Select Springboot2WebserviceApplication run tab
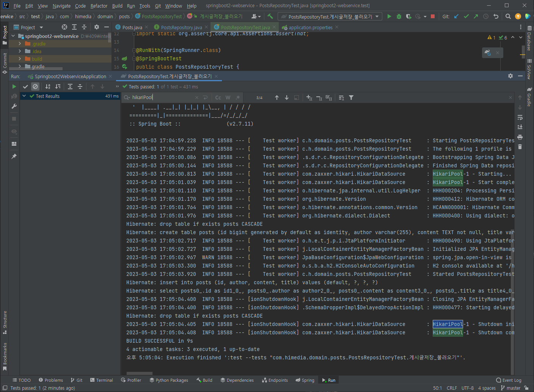The width and height of the screenshot is (534, 392). point(70,76)
